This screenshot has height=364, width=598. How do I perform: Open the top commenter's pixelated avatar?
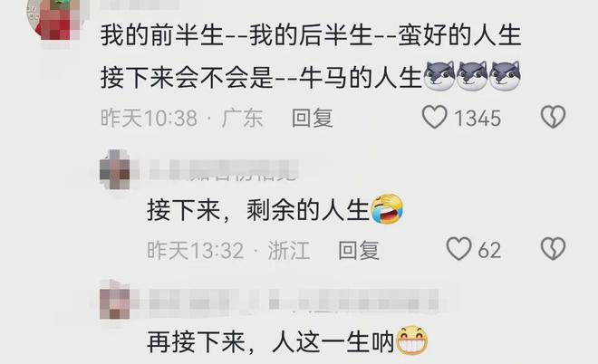coord(53,19)
